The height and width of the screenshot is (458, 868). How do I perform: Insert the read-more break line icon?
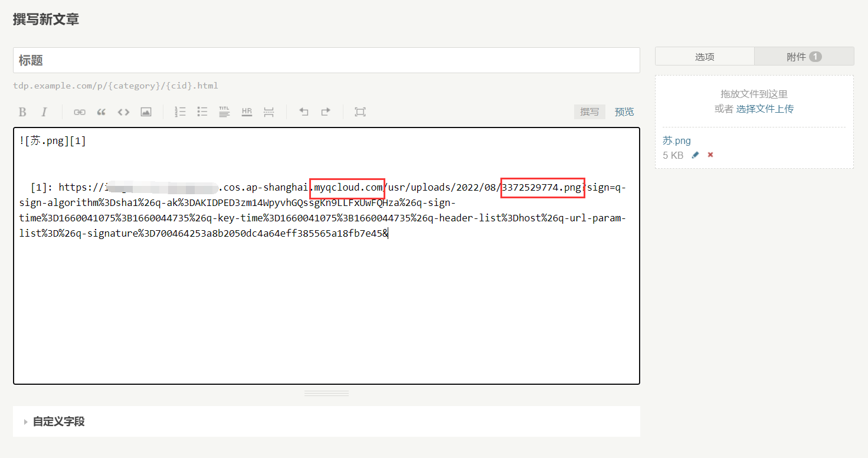(268, 112)
